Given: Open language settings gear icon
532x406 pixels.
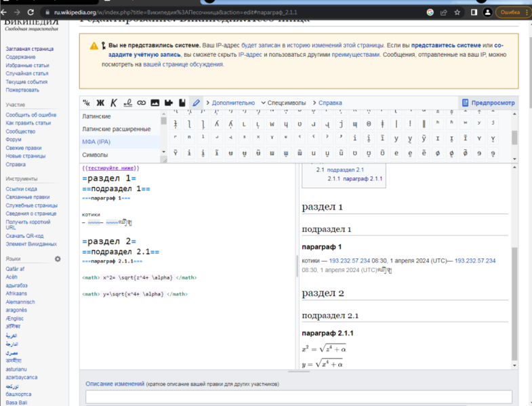Looking at the screenshot, I should 58,259.
